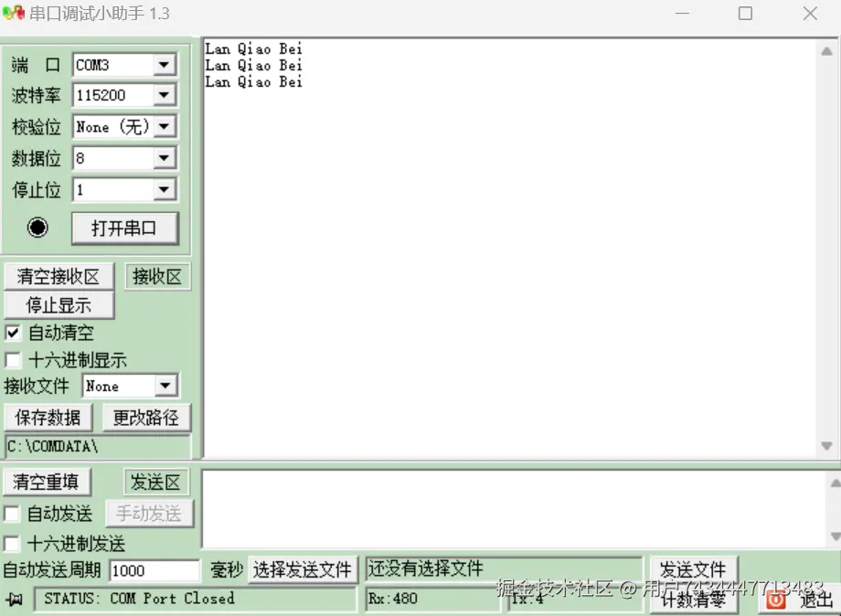Expand the 波特率 115200 dropdown
This screenshot has height=616, width=841.
(x=165, y=95)
